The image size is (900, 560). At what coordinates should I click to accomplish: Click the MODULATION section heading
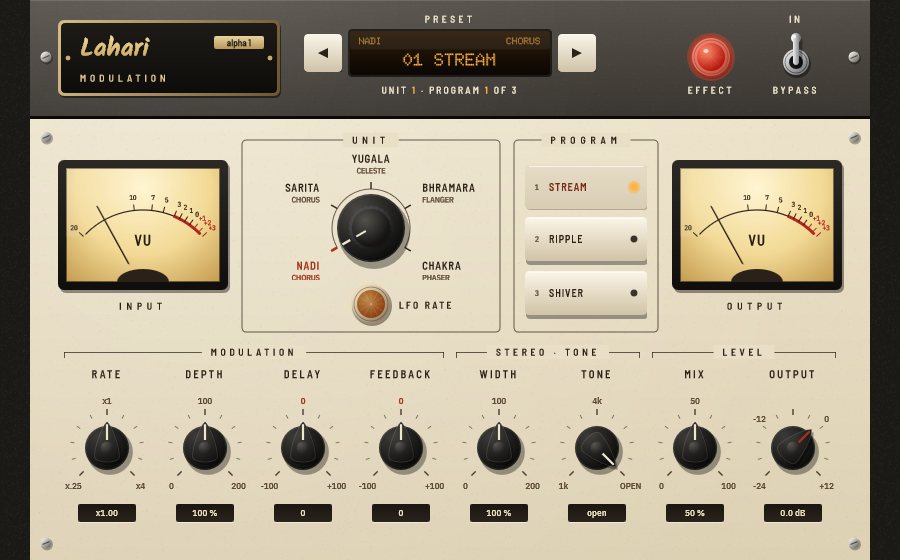(x=253, y=352)
